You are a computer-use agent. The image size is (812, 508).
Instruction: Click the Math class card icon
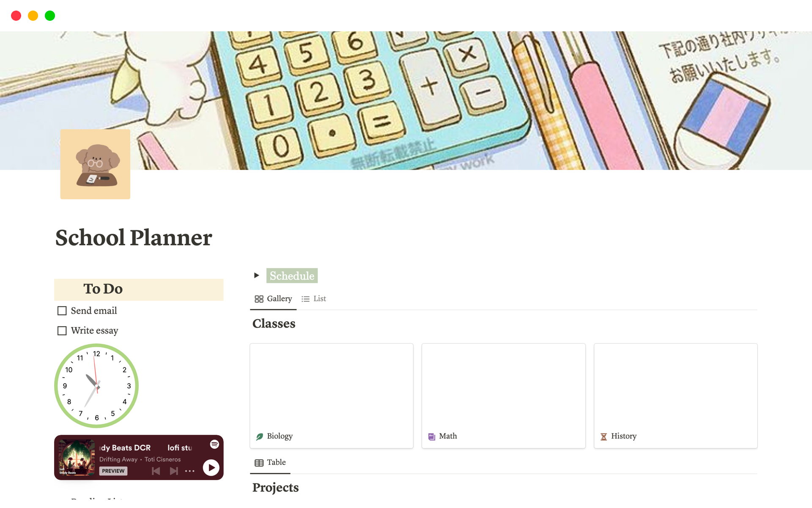pos(432,436)
